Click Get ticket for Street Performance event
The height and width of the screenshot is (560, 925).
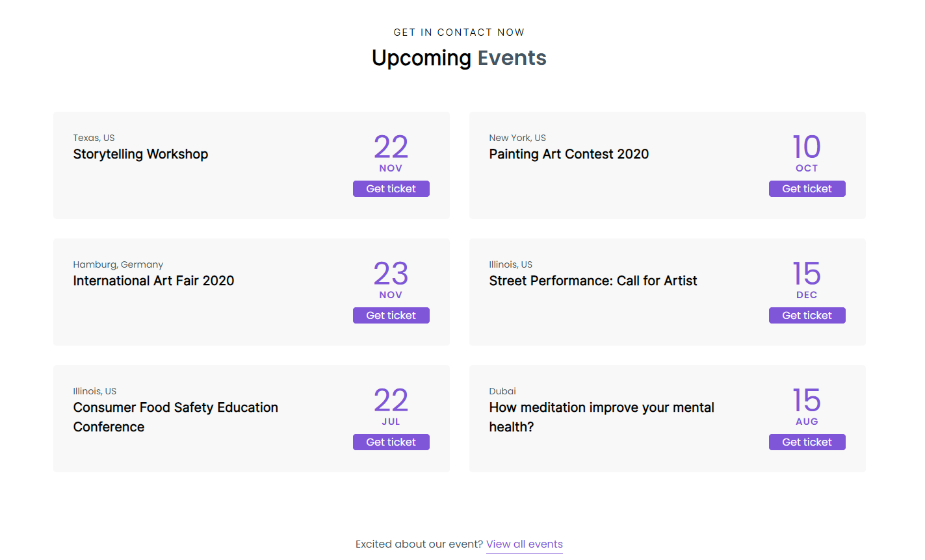click(807, 315)
